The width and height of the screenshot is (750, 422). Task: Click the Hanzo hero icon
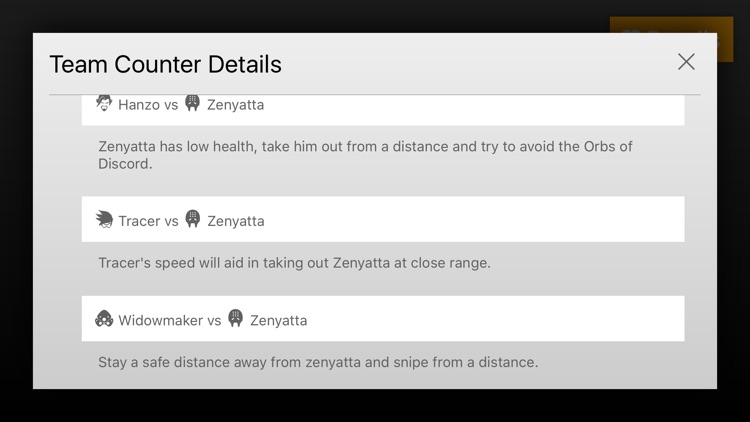[x=105, y=103]
